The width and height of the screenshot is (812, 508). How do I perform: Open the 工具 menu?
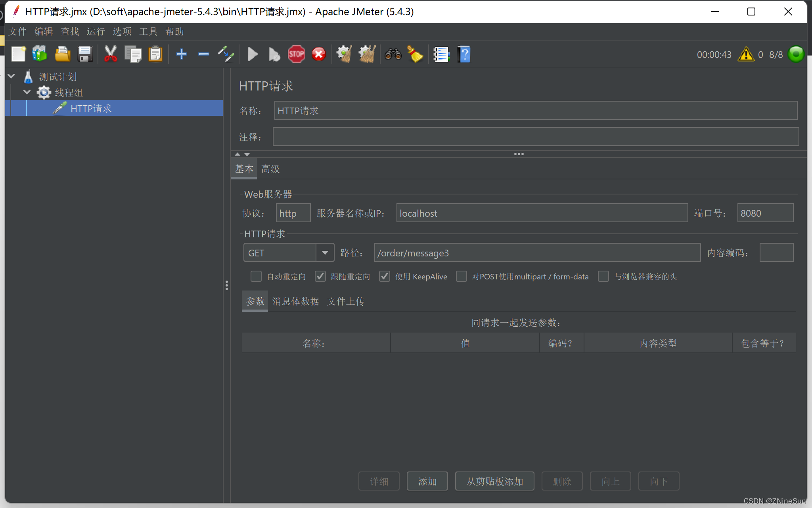pos(148,31)
